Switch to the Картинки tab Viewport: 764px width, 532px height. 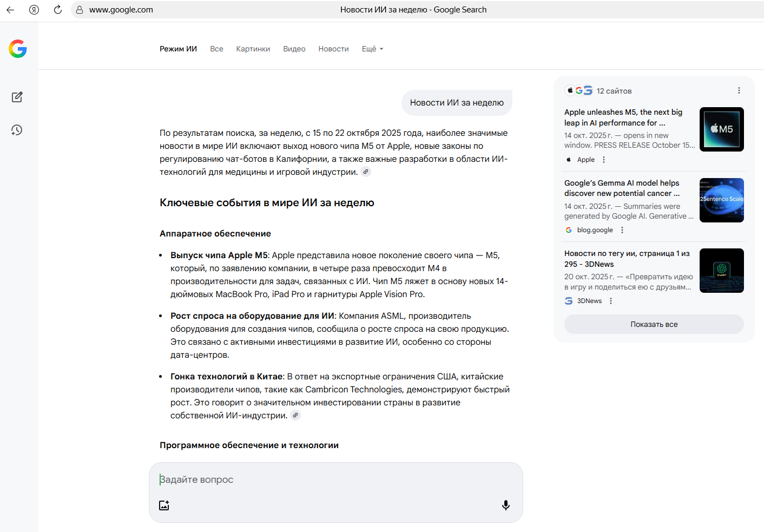(x=253, y=49)
